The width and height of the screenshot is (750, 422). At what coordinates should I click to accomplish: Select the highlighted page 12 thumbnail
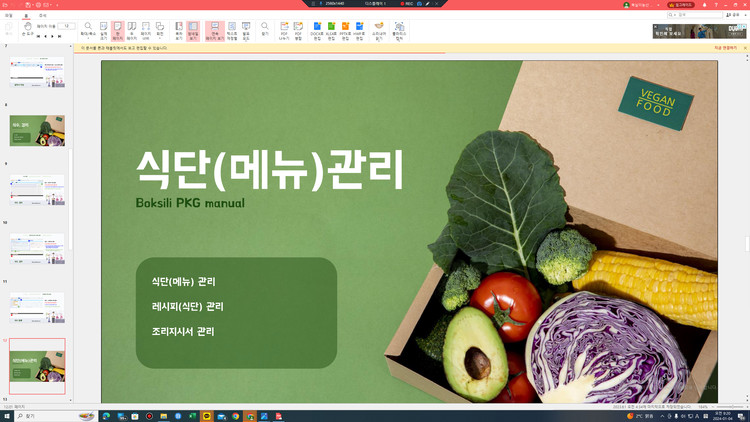click(37, 366)
